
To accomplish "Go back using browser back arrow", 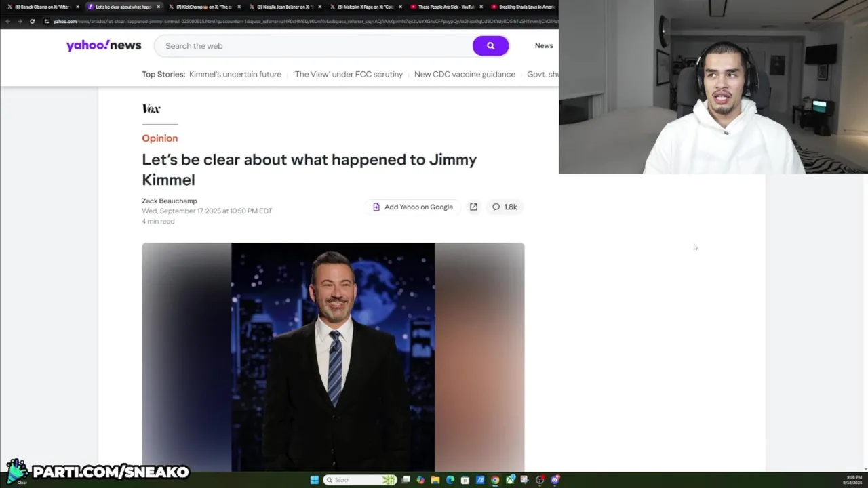I will pyautogui.click(x=8, y=21).
